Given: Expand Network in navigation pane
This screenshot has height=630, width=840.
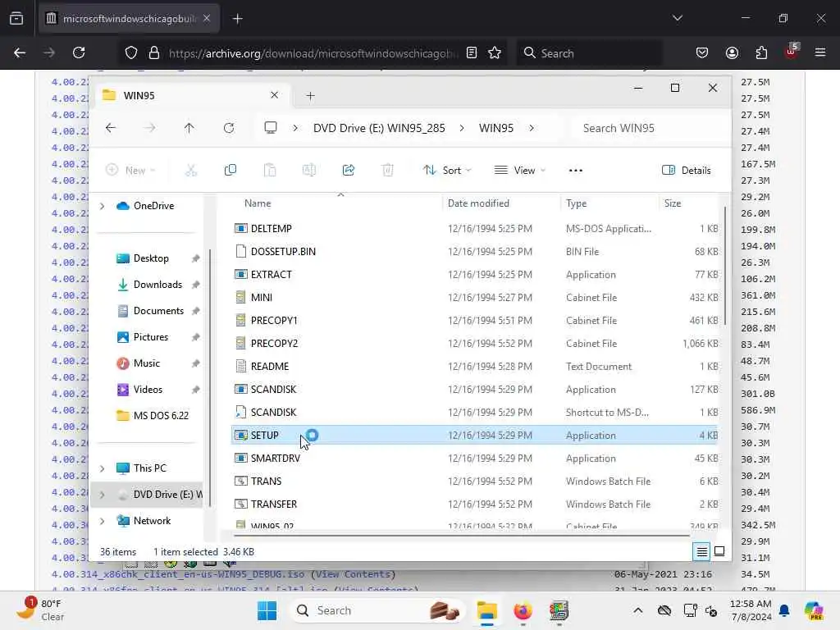Looking at the screenshot, I should coord(103,521).
